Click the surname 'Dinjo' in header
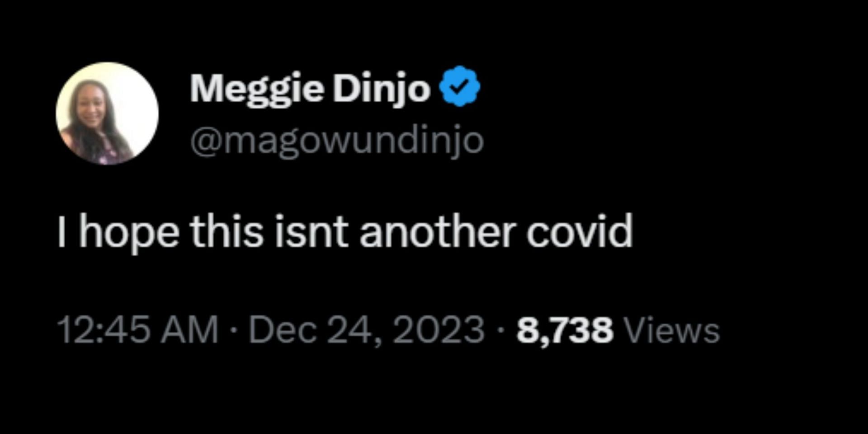This screenshot has width=868, height=434. [x=381, y=89]
